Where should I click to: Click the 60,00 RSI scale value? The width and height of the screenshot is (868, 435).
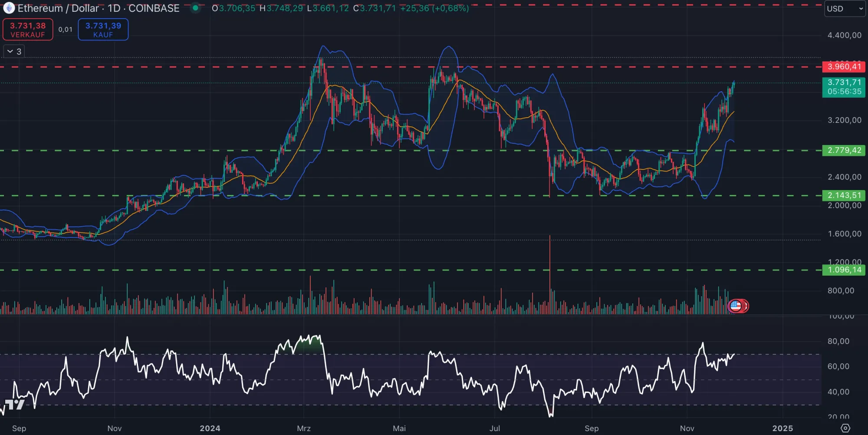(838, 366)
